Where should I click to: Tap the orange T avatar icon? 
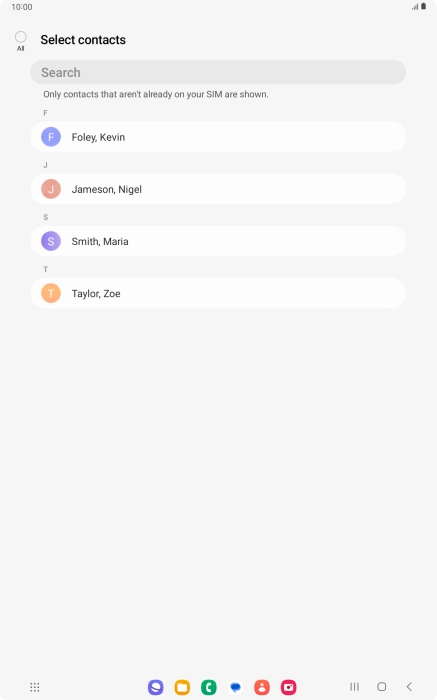tap(51, 293)
